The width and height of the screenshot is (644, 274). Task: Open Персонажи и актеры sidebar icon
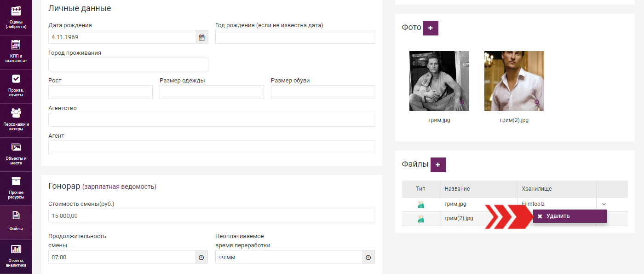[x=16, y=120]
